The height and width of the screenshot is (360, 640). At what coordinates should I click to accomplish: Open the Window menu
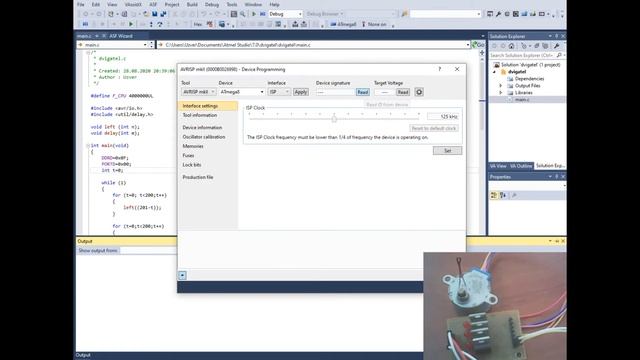253,4
